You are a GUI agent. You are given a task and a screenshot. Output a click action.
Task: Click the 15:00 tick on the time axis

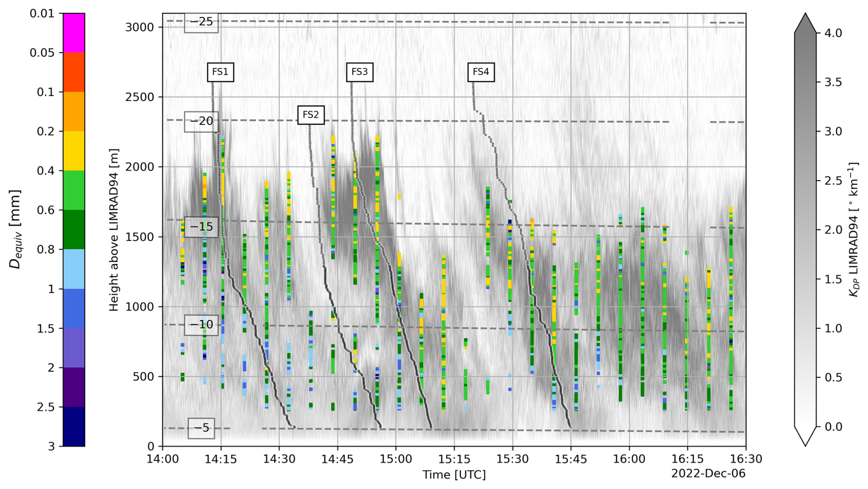(396, 459)
